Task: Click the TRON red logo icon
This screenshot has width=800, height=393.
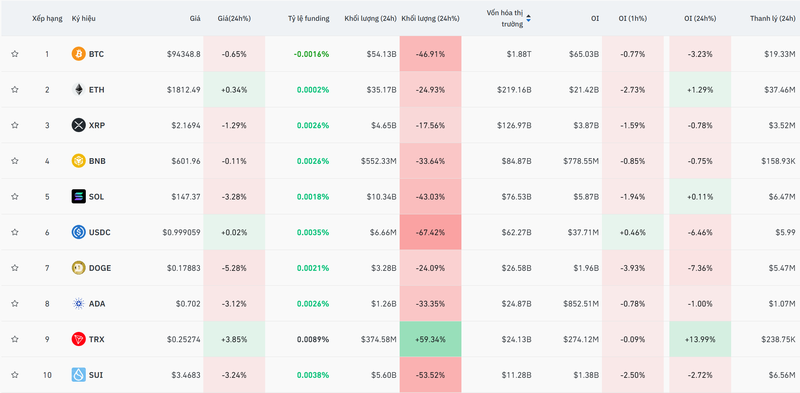Action: tap(79, 339)
